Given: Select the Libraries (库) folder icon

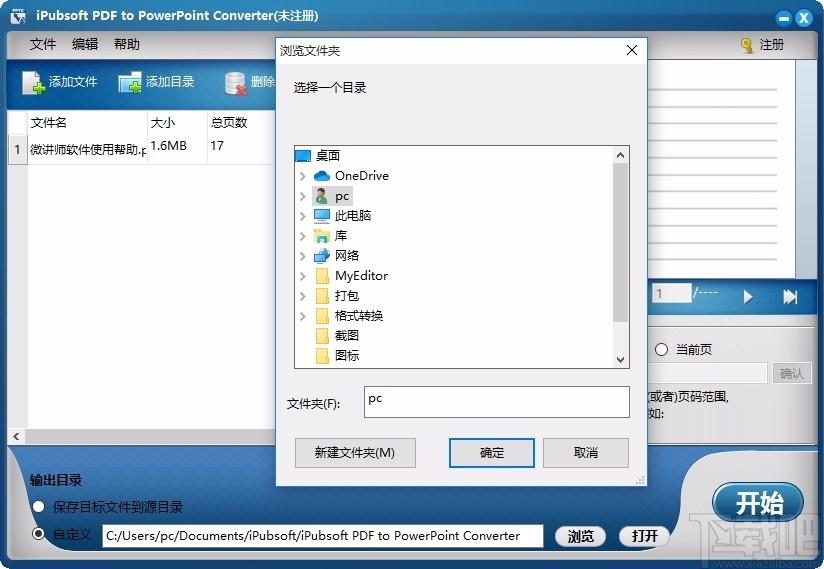Looking at the screenshot, I should (322, 236).
